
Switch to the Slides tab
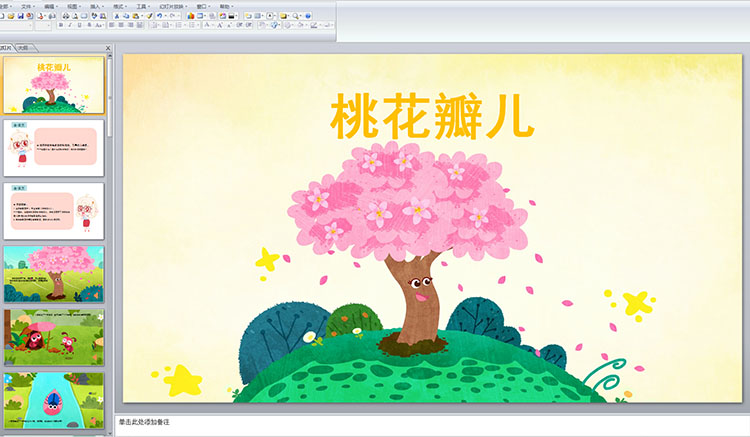click(6, 48)
